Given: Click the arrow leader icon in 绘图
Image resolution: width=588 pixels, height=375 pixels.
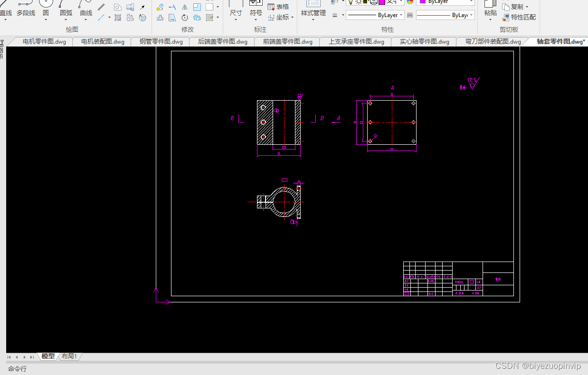Looking at the screenshot, I should [142, 8].
